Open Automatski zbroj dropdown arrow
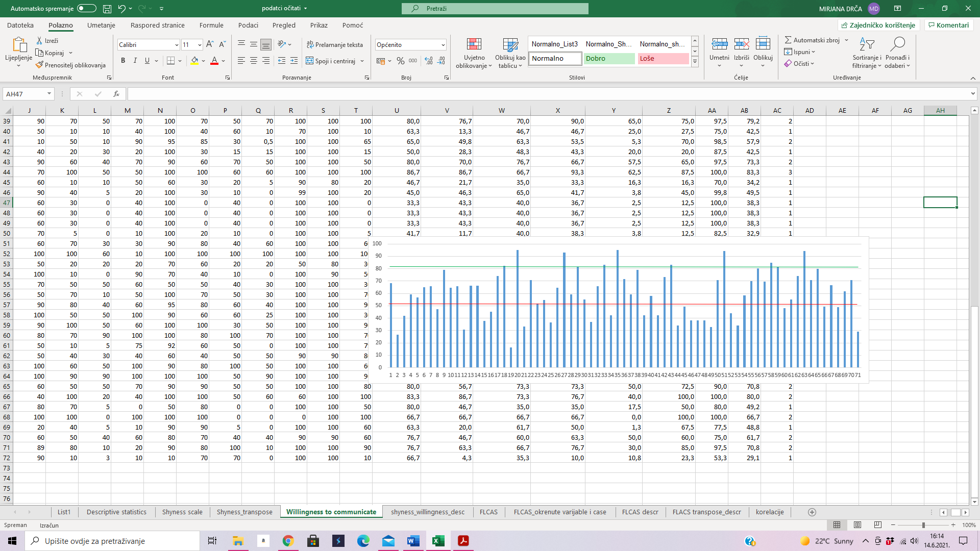The image size is (980, 551). pos(846,40)
